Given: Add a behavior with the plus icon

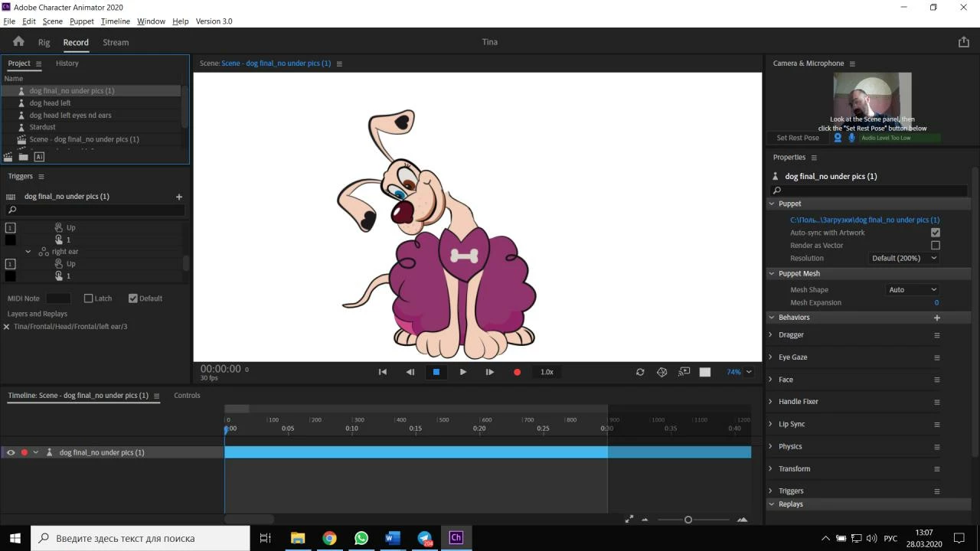Looking at the screenshot, I should pyautogui.click(x=936, y=318).
